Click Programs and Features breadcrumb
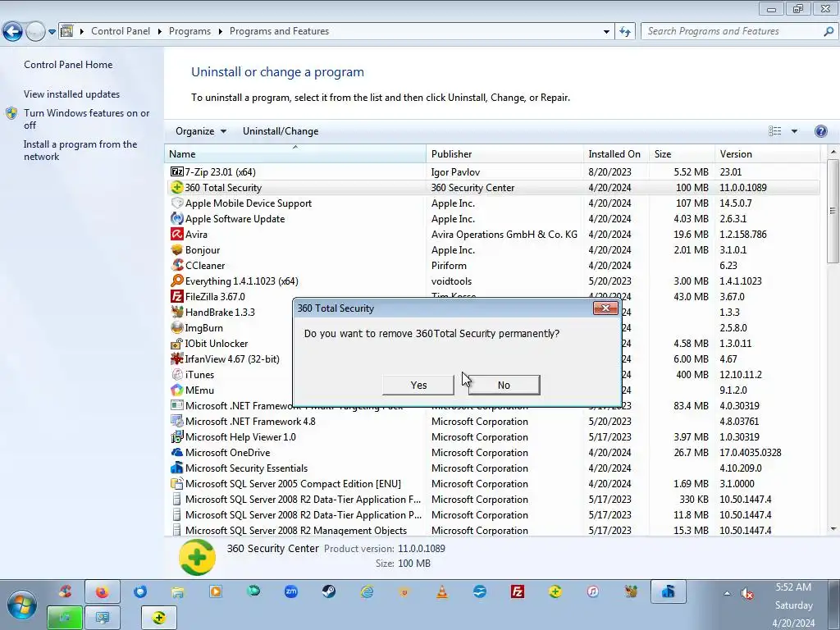This screenshot has height=630, width=840. (279, 31)
